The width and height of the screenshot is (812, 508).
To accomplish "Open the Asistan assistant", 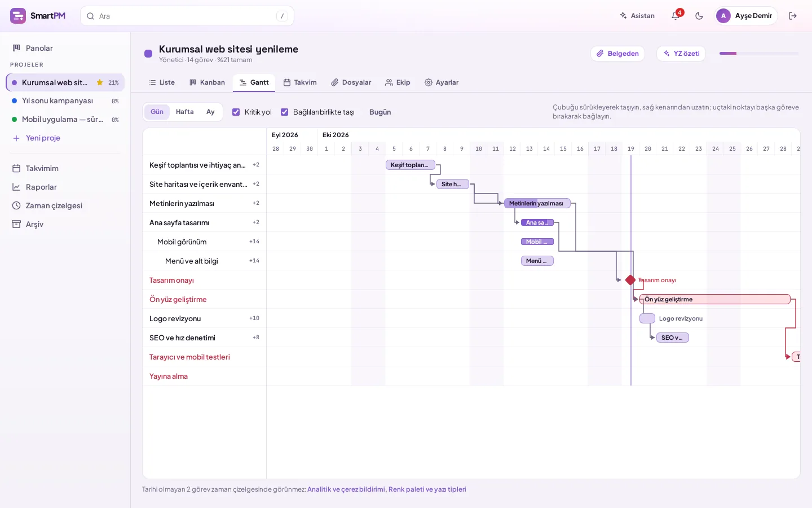I will 637,16.
